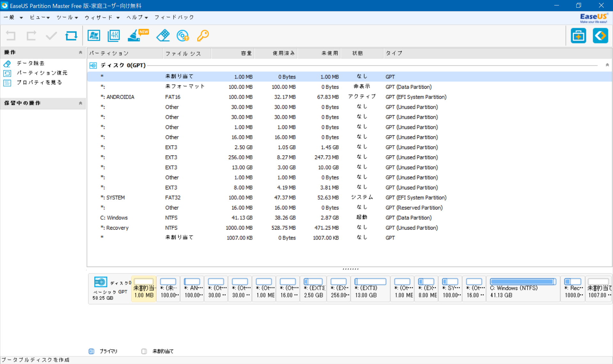This screenshot has width=613, height=364.
Task: Select the 2.50 GB EXT3 block in disk map
Action: coord(313,289)
